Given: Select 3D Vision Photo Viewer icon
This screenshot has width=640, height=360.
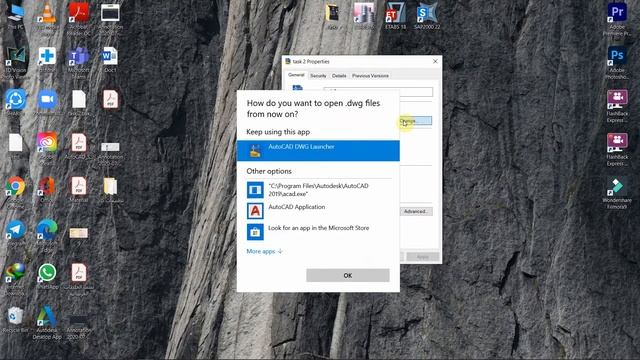Looking at the screenshot, I should (x=16, y=62).
